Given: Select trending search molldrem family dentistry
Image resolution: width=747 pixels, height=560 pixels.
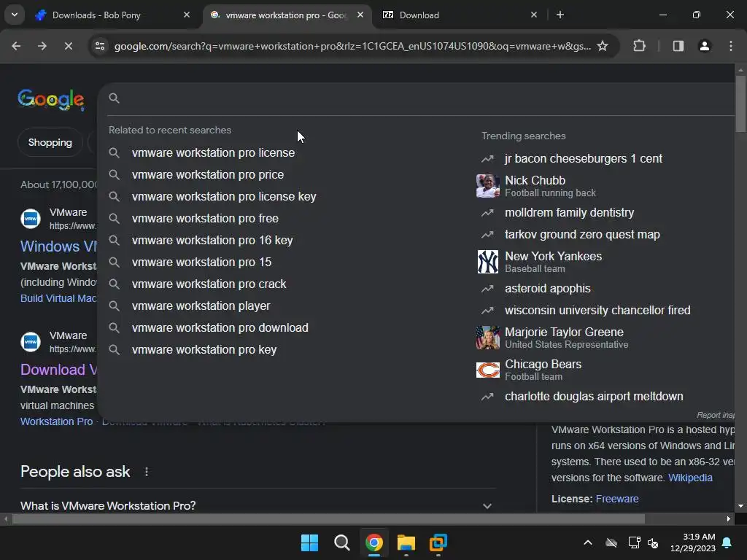Looking at the screenshot, I should click(569, 212).
